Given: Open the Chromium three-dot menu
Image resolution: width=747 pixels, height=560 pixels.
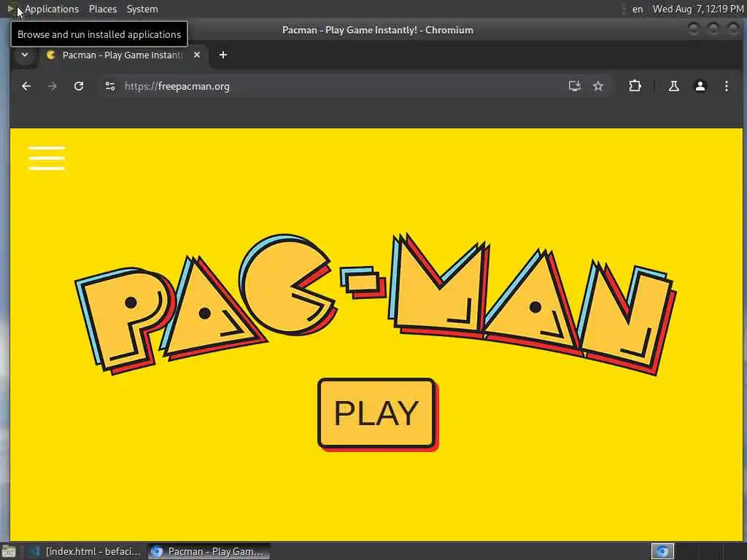Looking at the screenshot, I should coord(726,86).
